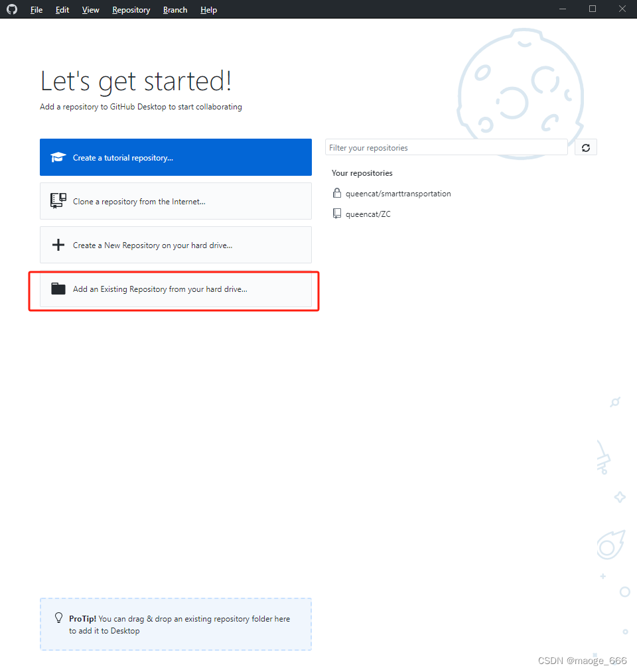This screenshot has height=672, width=637.
Task: Refresh the repository list
Action: [x=585, y=147]
